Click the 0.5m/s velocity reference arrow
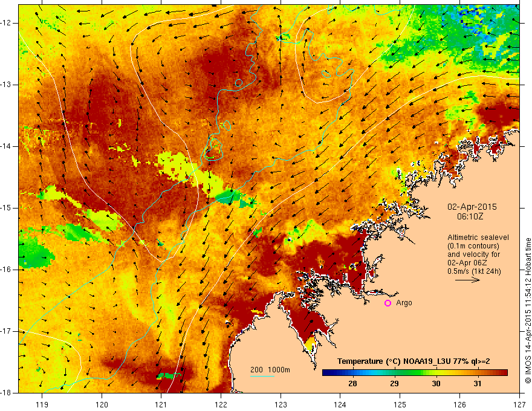 click(x=467, y=280)
